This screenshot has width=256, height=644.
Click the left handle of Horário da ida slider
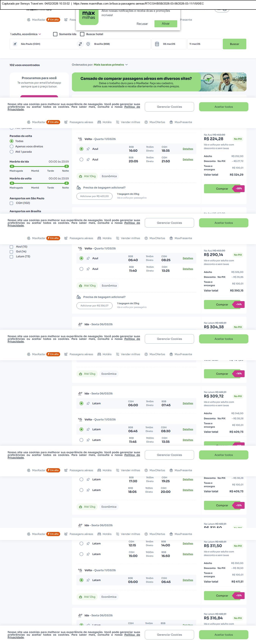(12, 166)
